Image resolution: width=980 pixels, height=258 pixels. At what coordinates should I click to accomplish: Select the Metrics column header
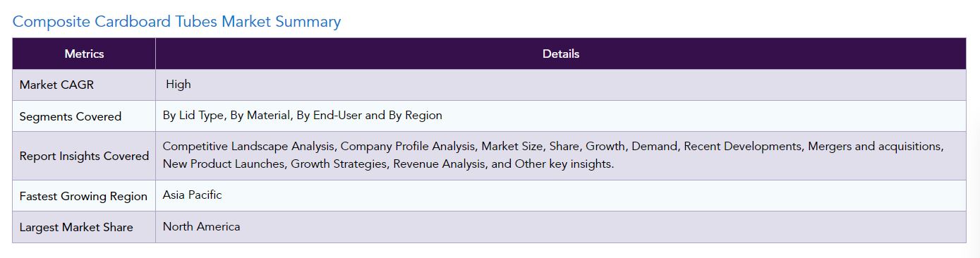click(x=84, y=54)
